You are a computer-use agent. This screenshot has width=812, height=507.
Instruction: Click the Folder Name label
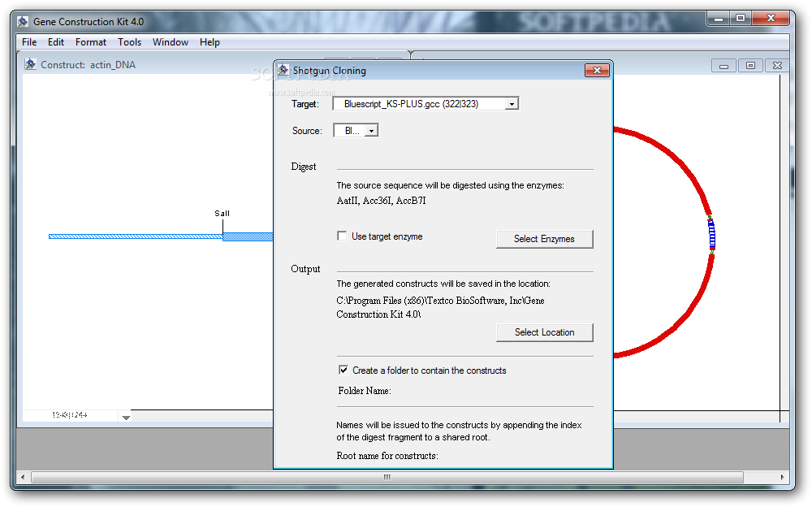click(x=365, y=391)
